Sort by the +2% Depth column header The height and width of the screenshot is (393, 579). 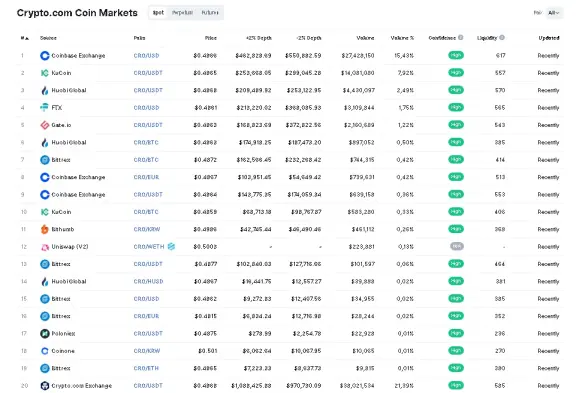(x=259, y=38)
